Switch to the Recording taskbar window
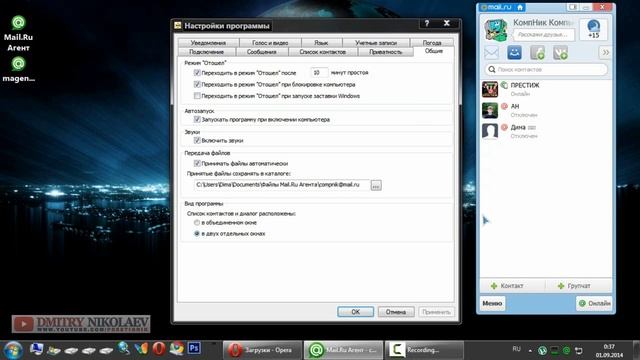 tap(424, 350)
